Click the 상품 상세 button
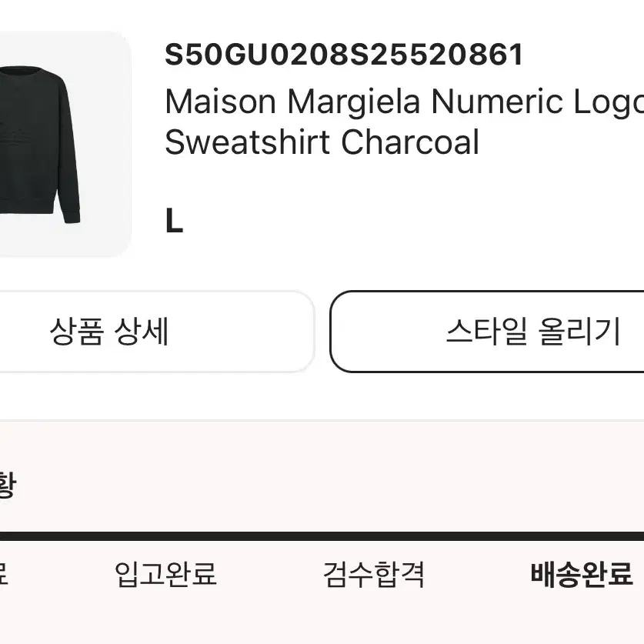Screen dimensions: 644x644 [x=156, y=332]
